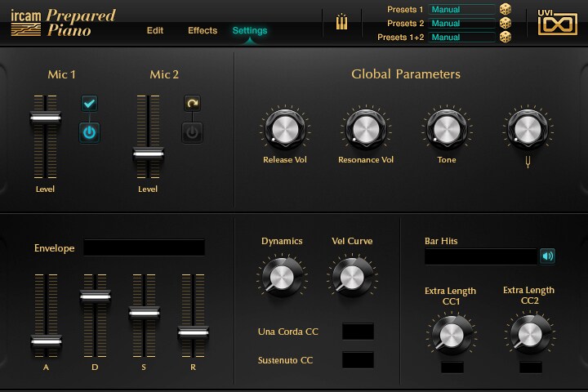The height and width of the screenshot is (392, 588).
Task: Click the UVI logo
Action: tap(557, 23)
